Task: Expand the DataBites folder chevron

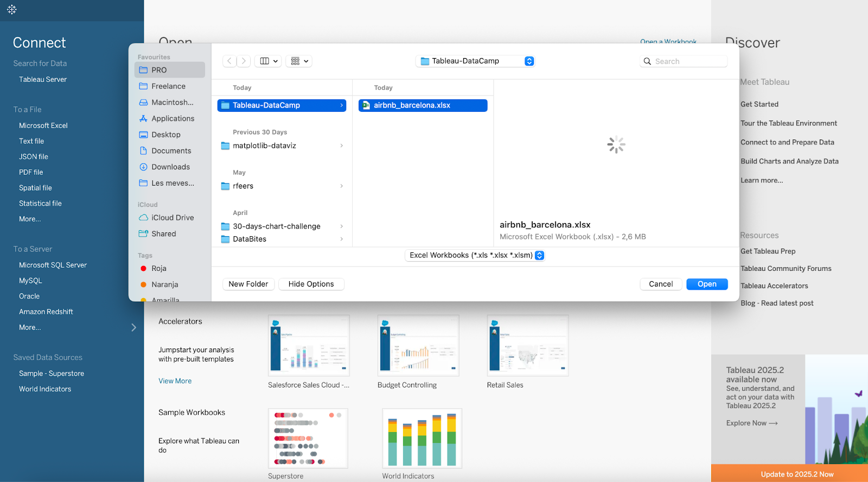Action: [x=341, y=239]
